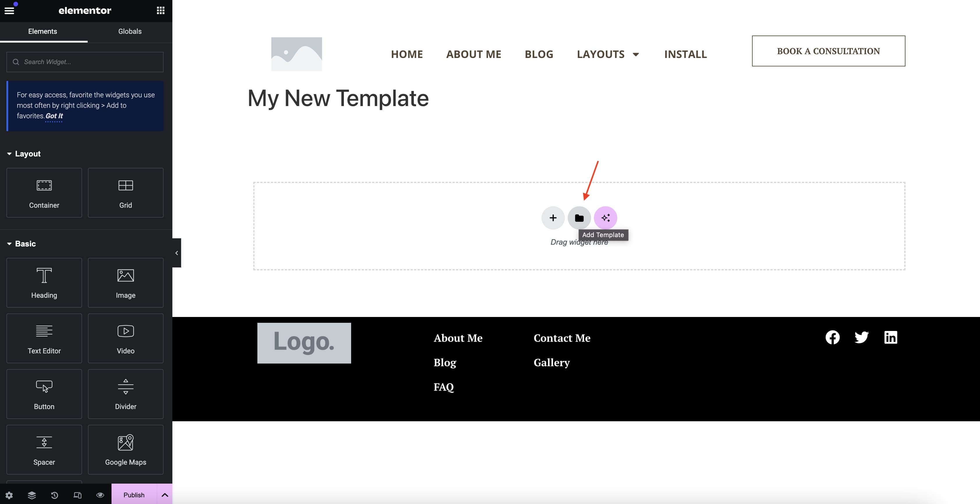Toggle preview changes eye icon
Image resolution: width=980 pixels, height=504 pixels.
pyautogui.click(x=100, y=495)
